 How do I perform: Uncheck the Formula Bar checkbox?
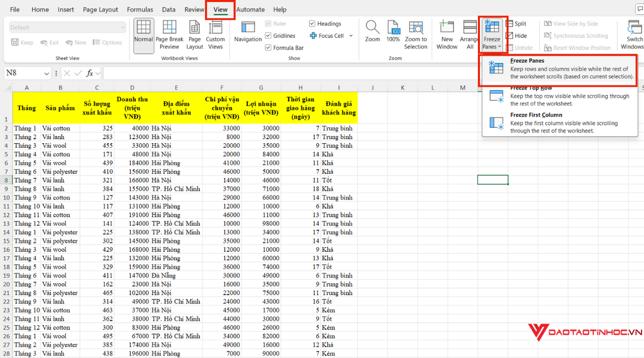tap(268, 48)
